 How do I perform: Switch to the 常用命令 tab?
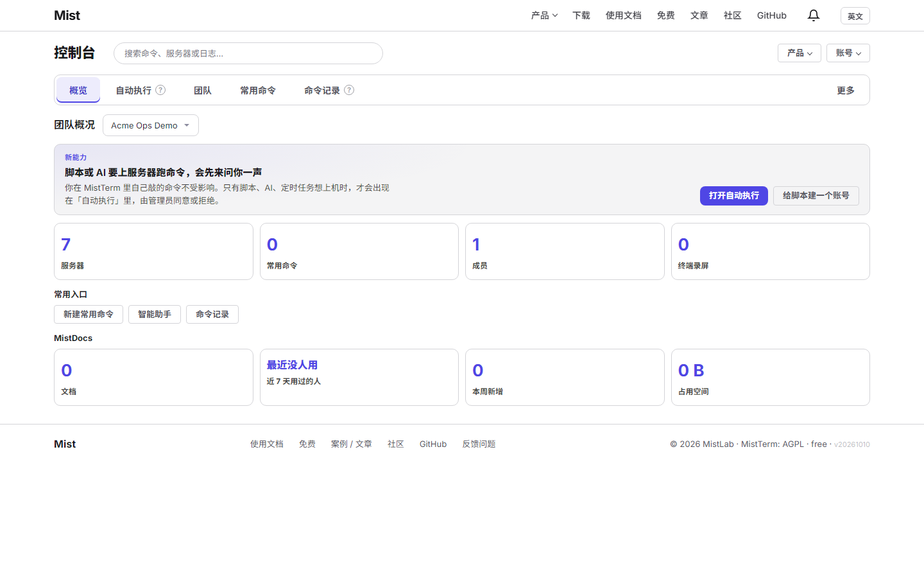pyautogui.click(x=258, y=91)
